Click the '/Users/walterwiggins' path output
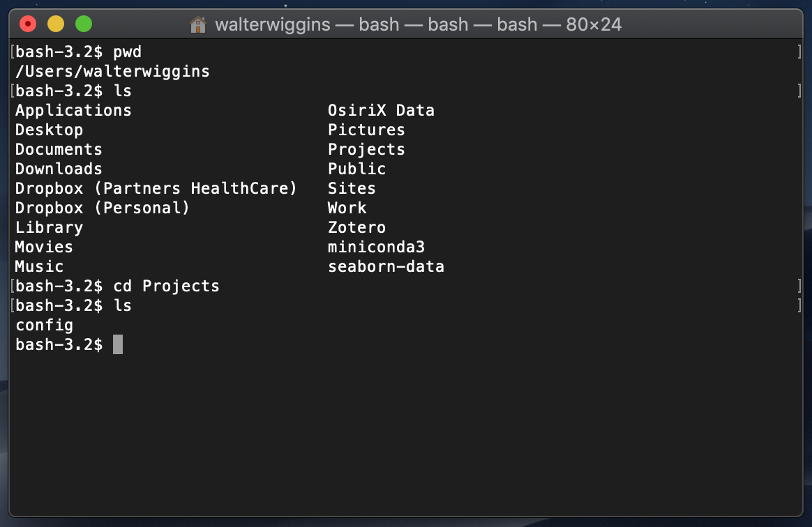The height and width of the screenshot is (527, 812). coord(112,71)
